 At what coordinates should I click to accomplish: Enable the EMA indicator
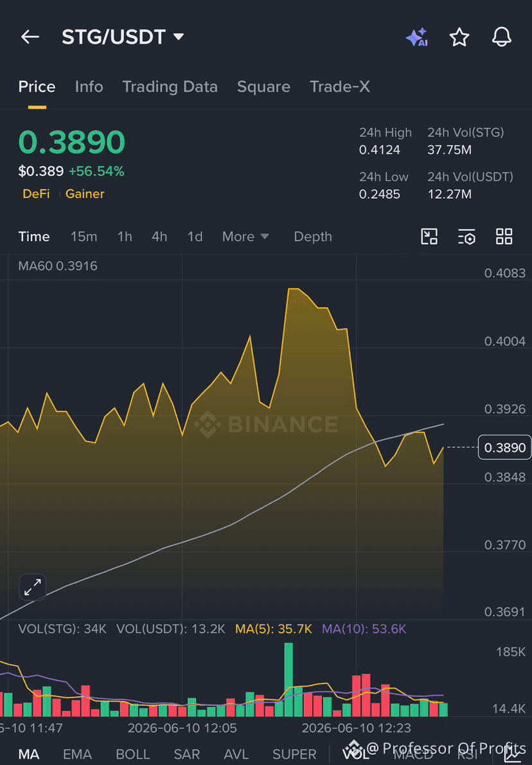click(78, 754)
